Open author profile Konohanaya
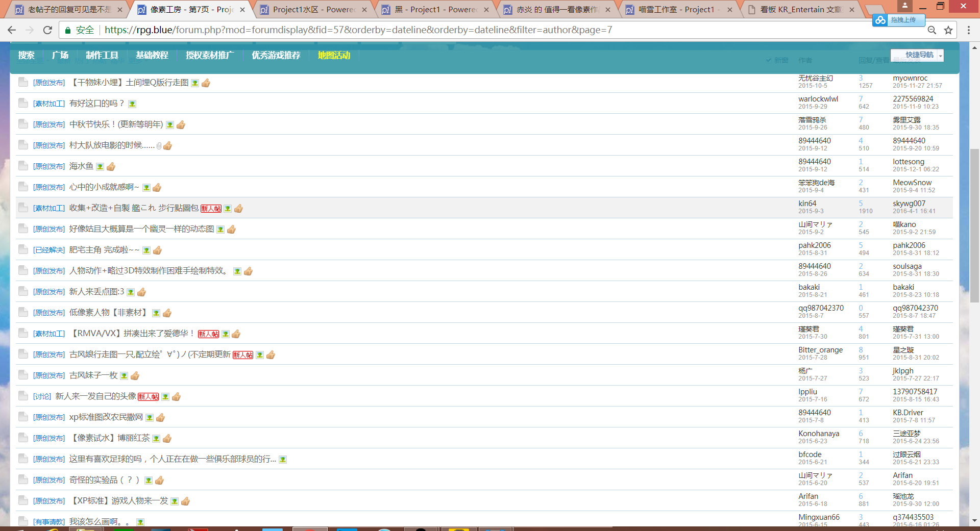The image size is (980, 531). [x=819, y=434]
